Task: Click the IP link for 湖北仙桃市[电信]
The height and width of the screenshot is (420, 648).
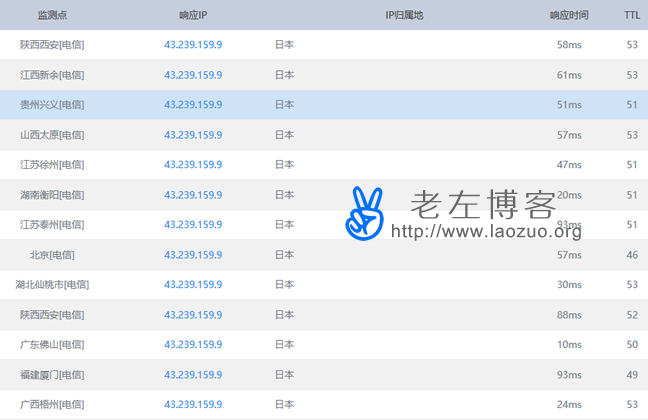Action: 193,285
